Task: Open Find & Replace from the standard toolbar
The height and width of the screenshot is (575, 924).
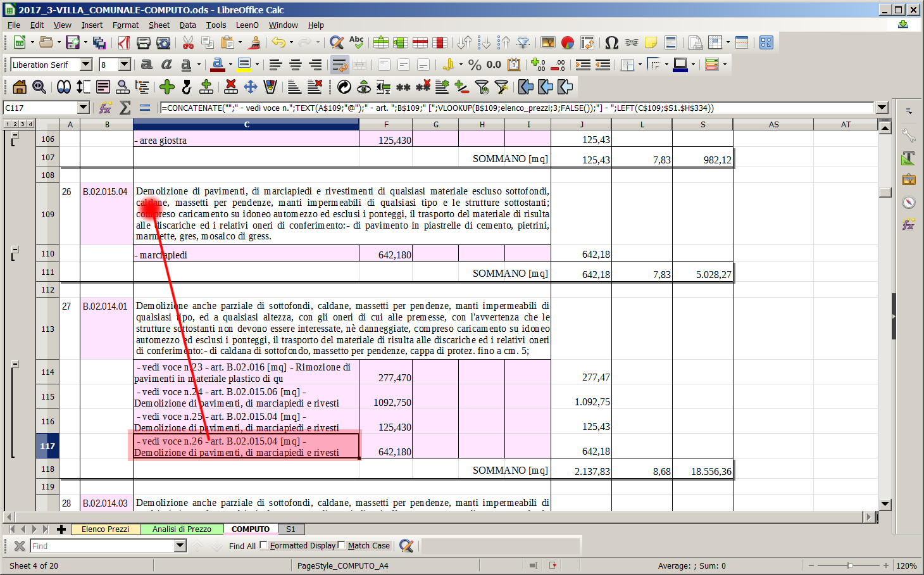Action: click(337, 42)
